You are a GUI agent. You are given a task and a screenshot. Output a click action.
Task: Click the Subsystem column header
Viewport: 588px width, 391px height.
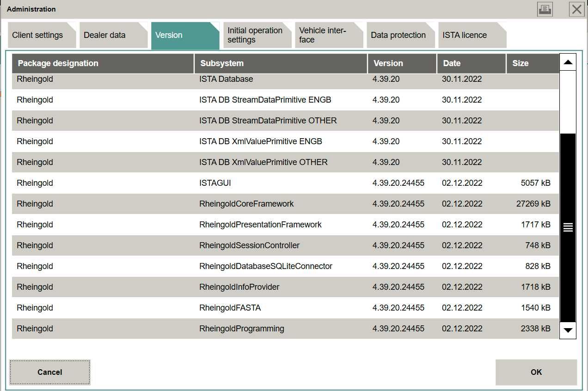(281, 63)
